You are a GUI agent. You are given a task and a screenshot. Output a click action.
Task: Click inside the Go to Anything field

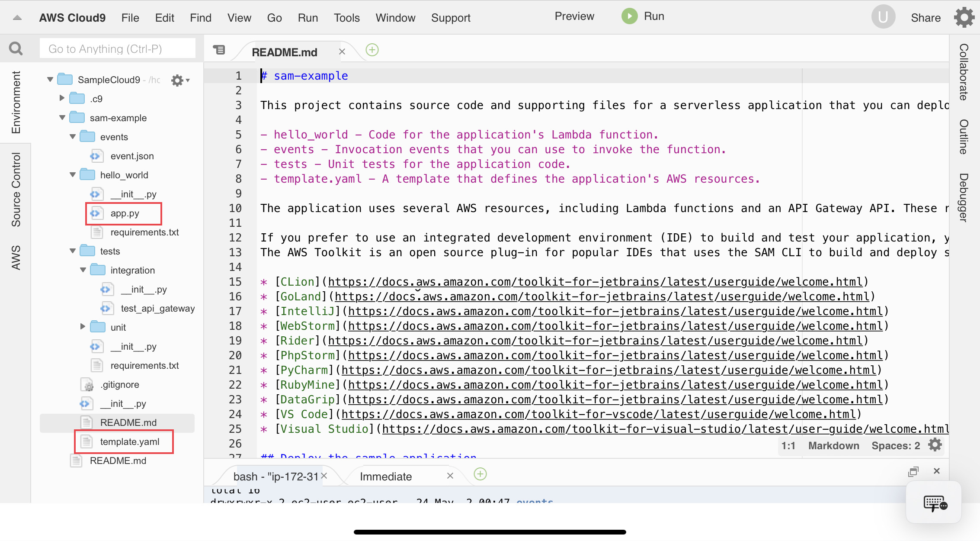point(117,48)
